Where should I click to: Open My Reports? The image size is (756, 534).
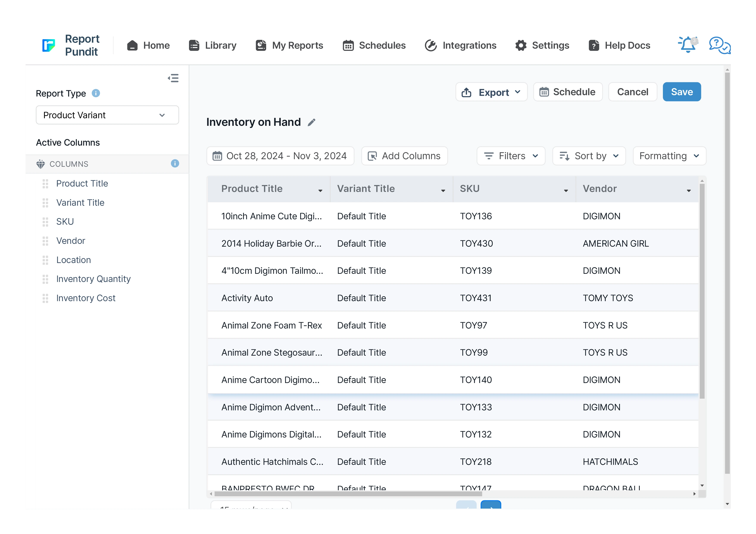pos(289,45)
